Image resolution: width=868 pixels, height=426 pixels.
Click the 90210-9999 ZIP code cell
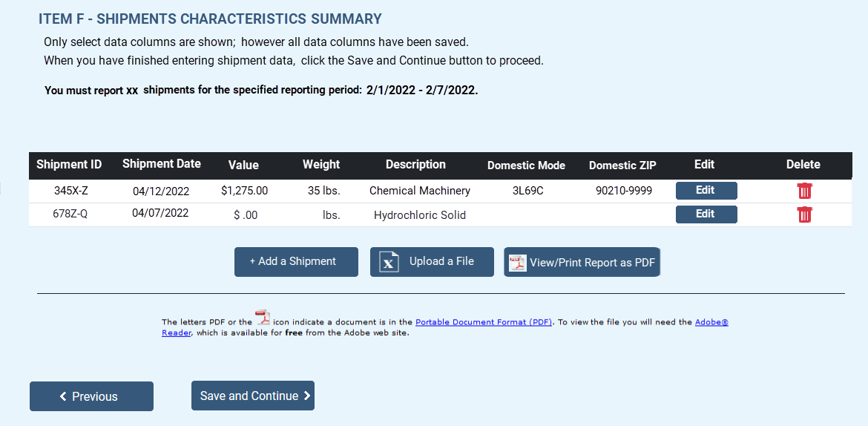(x=624, y=191)
